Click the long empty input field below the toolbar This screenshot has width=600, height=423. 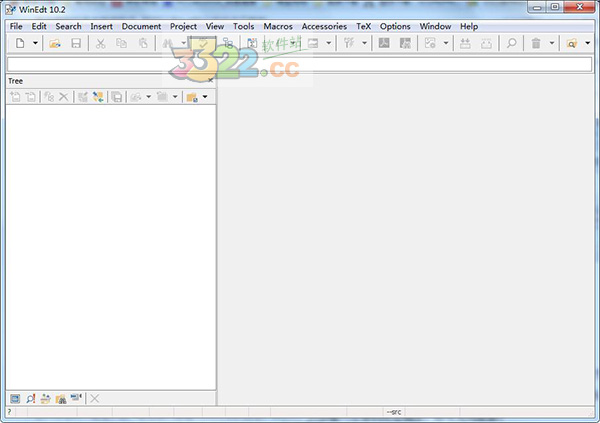coord(299,64)
